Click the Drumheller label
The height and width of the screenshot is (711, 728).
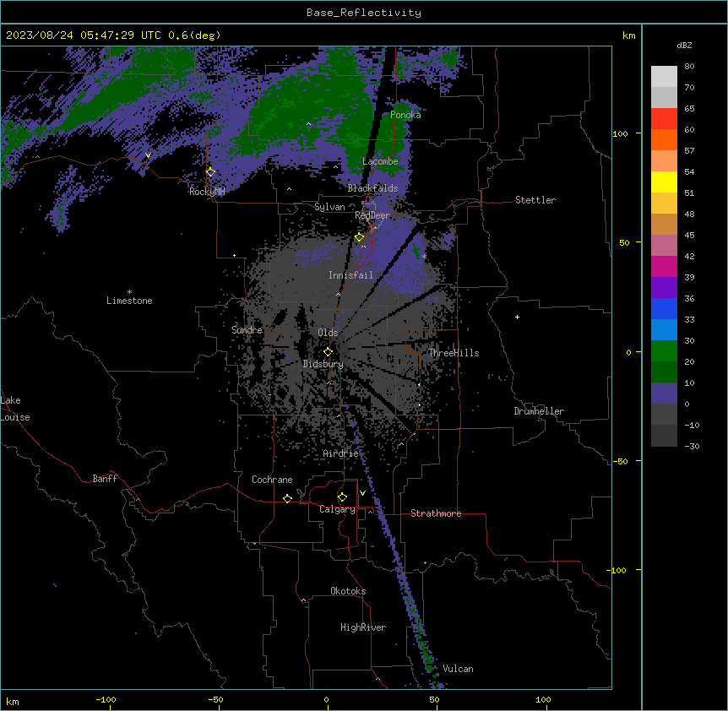539,411
